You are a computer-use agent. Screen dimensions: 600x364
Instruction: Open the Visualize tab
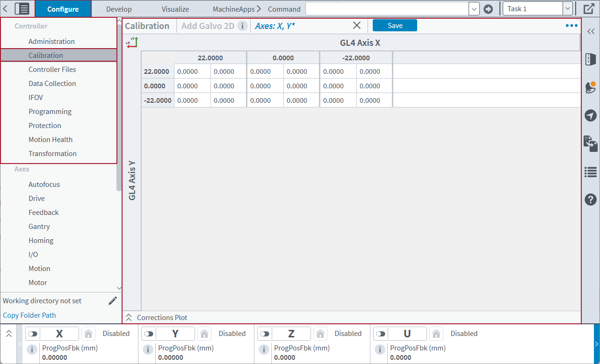point(175,9)
